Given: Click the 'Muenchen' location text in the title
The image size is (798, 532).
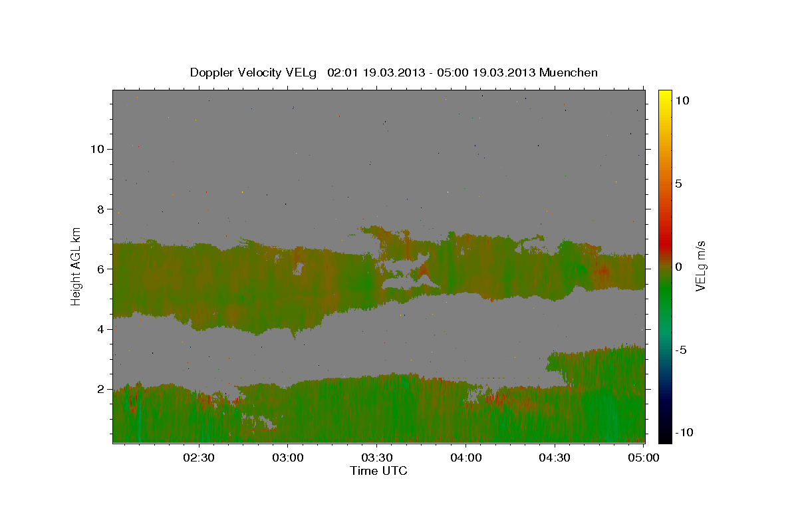Looking at the screenshot, I should tap(569, 72).
